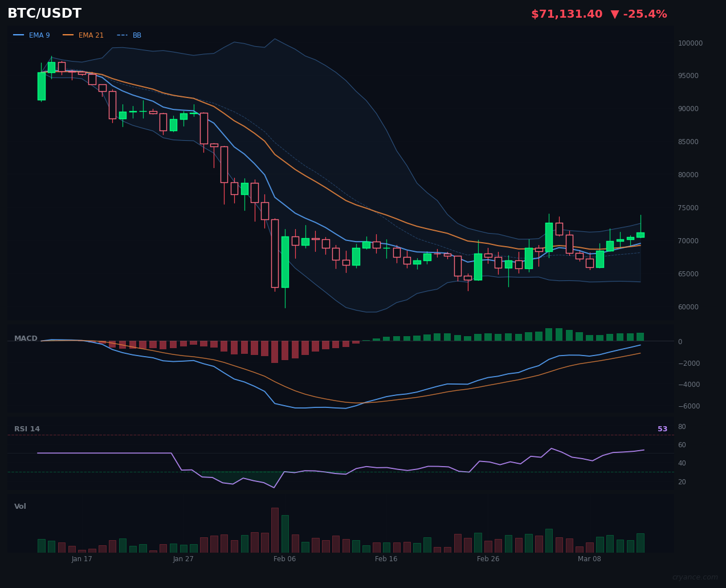This screenshot has width=726, height=588.
Task: Click the RSI 14 panel label
Action: click(27, 428)
